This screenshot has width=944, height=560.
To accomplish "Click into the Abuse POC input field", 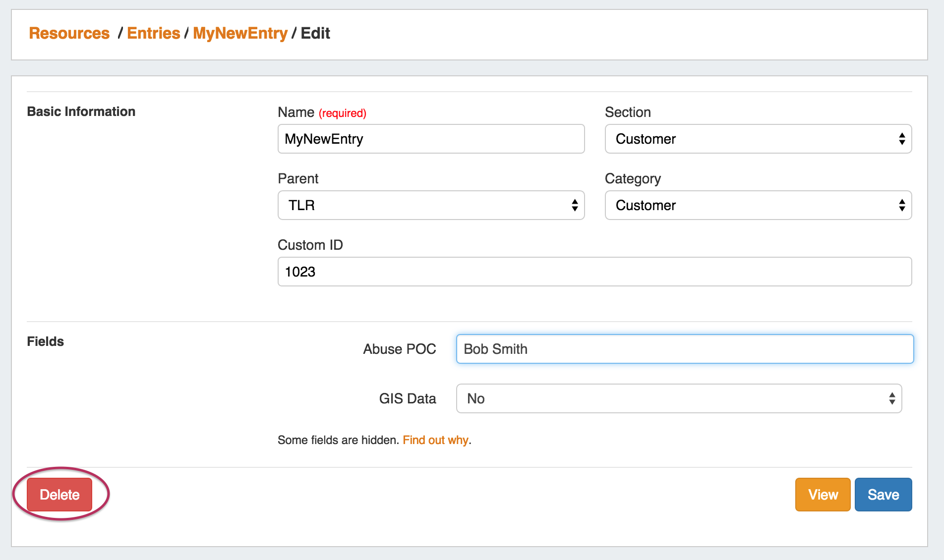I will point(684,349).
